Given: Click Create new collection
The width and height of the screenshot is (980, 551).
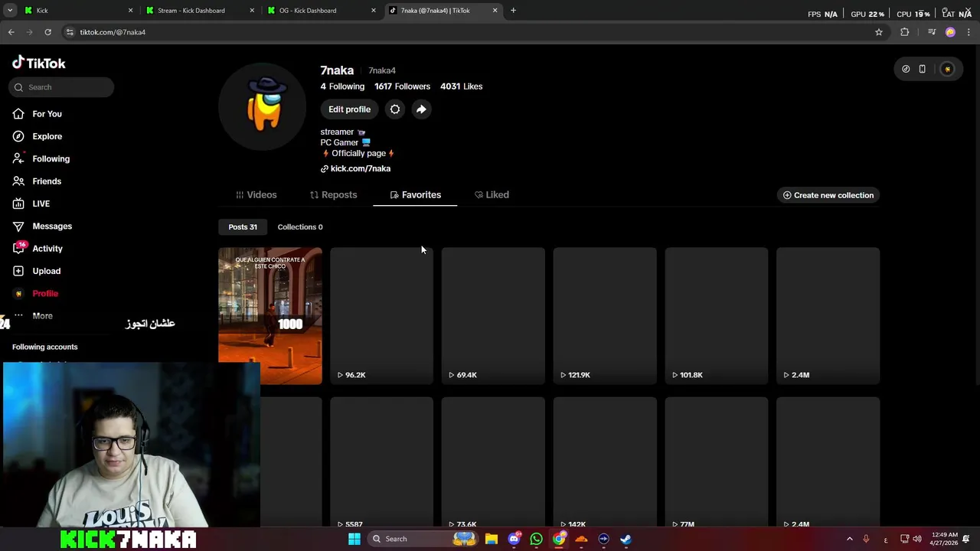Looking at the screenshot, I should [828, 195].
